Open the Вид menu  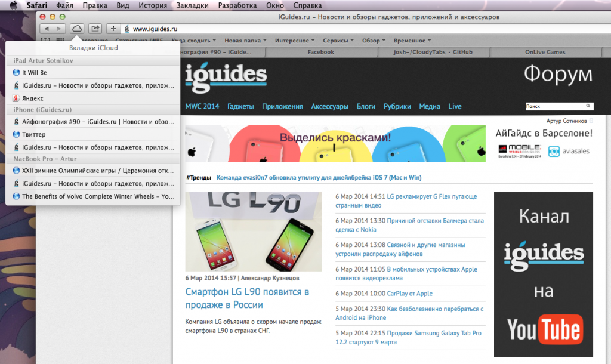pyautogui.click(x=123, y=5)
